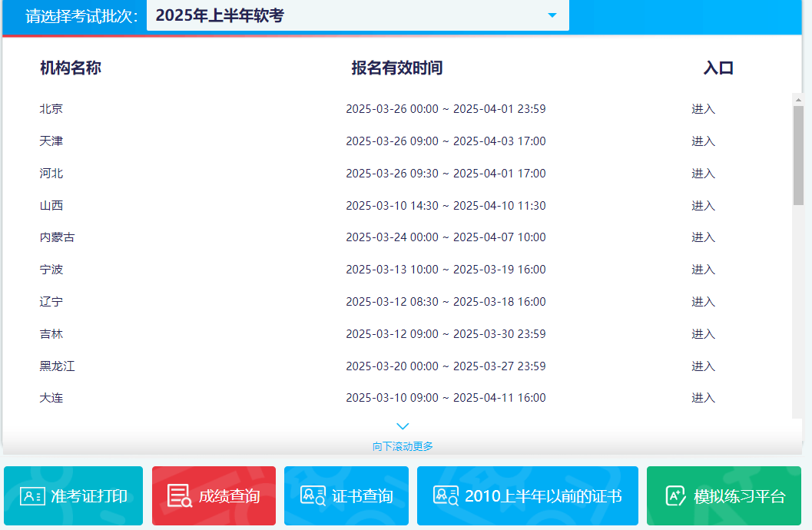Open 准考证打印 admission ticket printing
The image size is (812, 530).
(x=74, y=496)
